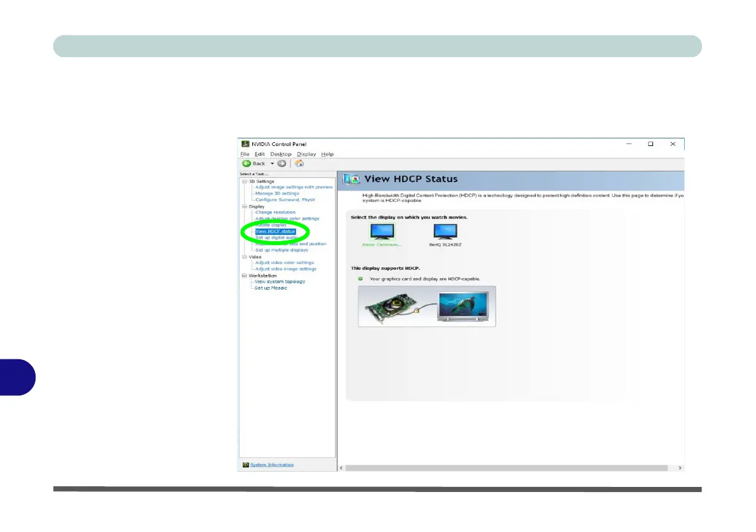Click the System Information icon
This screenshot has width=756, height=532.
(246, 465)
